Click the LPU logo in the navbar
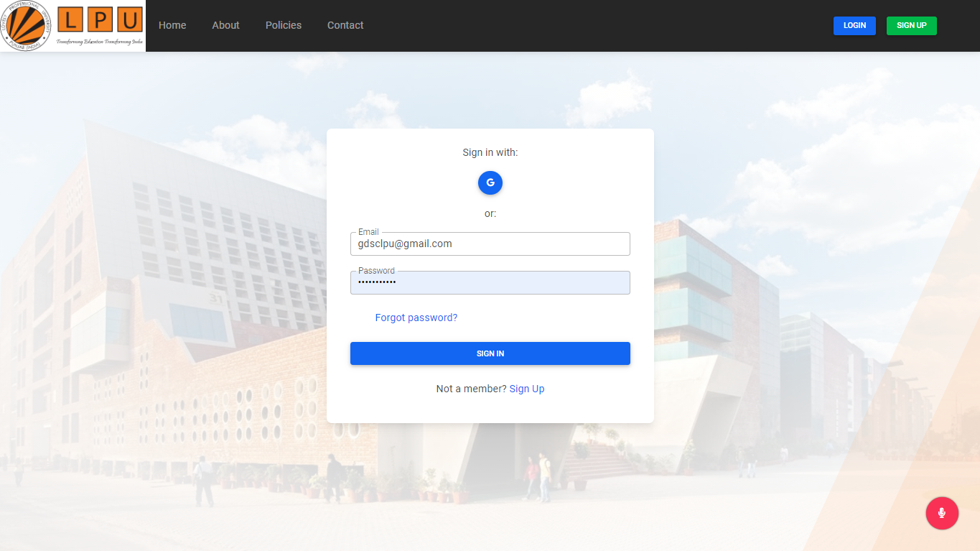Image resolution: width=980 pixels, height=551 pixels. (x=73, y=26)
